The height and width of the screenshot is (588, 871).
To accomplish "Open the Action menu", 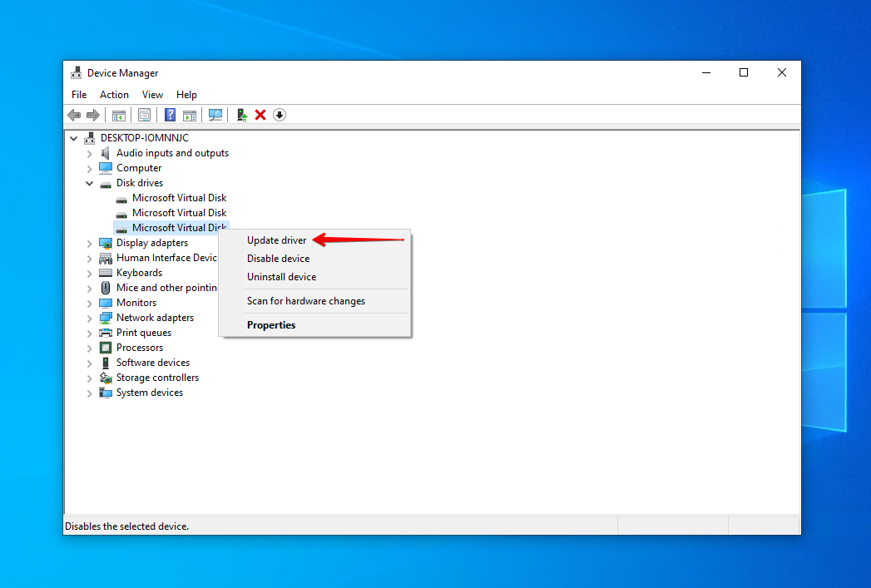I will point(114,94).
